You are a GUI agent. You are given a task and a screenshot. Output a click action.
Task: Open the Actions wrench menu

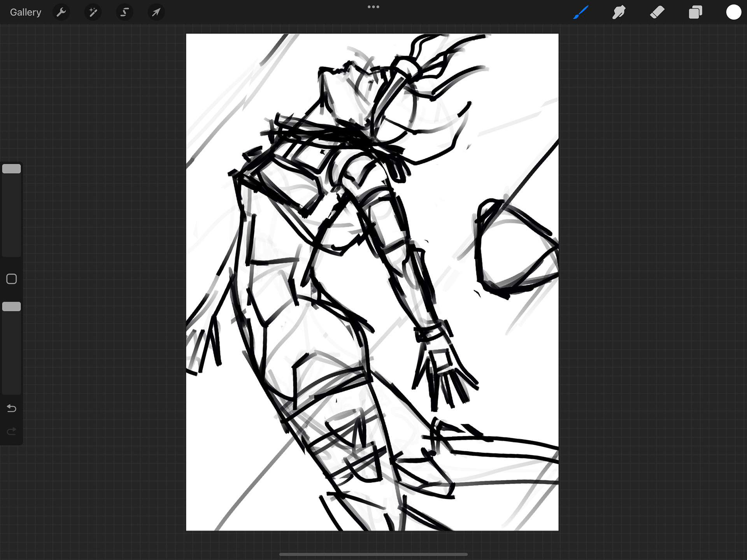tap(61, 12)
